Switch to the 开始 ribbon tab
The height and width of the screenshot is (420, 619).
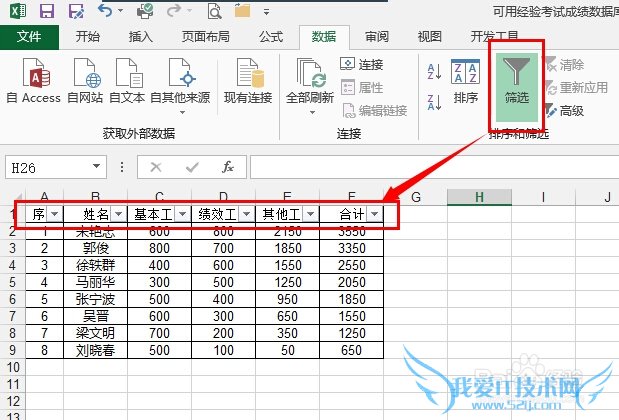(88, 37)
